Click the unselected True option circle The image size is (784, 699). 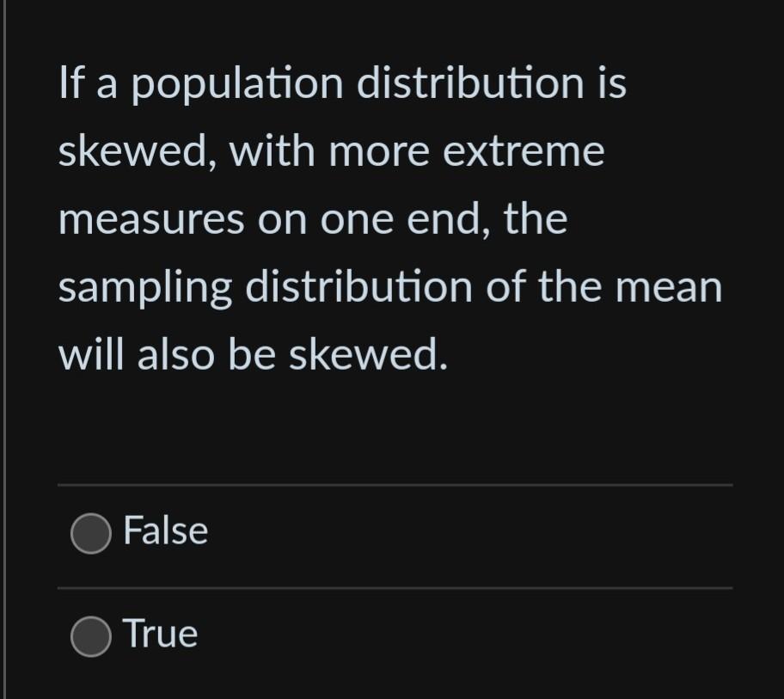click(89, 635)
